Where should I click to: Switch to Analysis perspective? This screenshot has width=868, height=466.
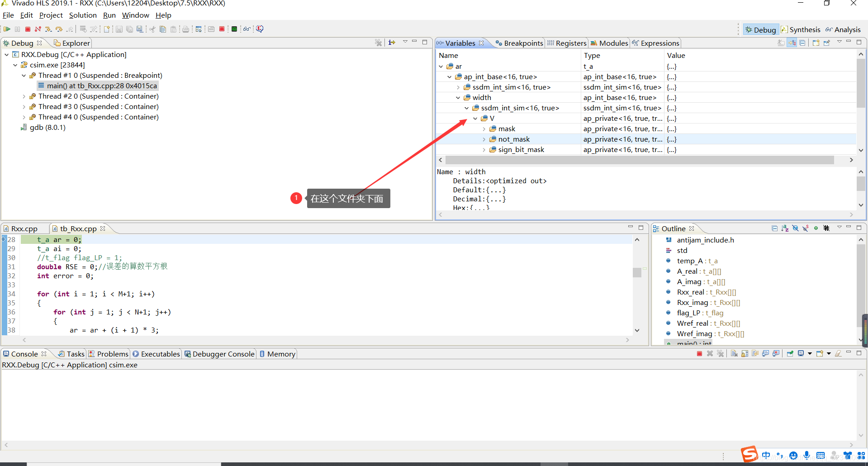(843, 30)
